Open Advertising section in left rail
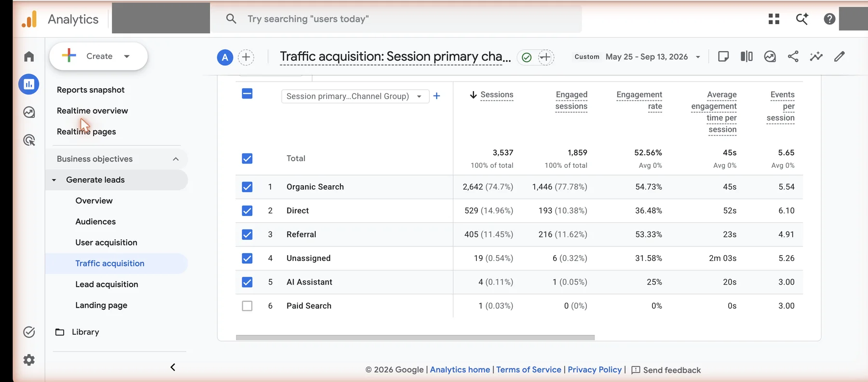Screen dimensions: 868x382 29,140
